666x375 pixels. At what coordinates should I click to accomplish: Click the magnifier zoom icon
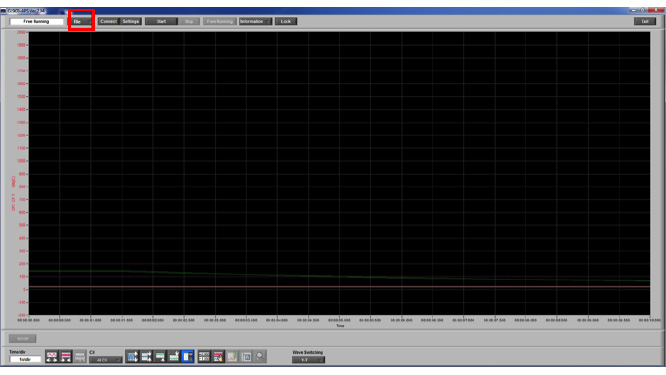click(x=260, y=357)
